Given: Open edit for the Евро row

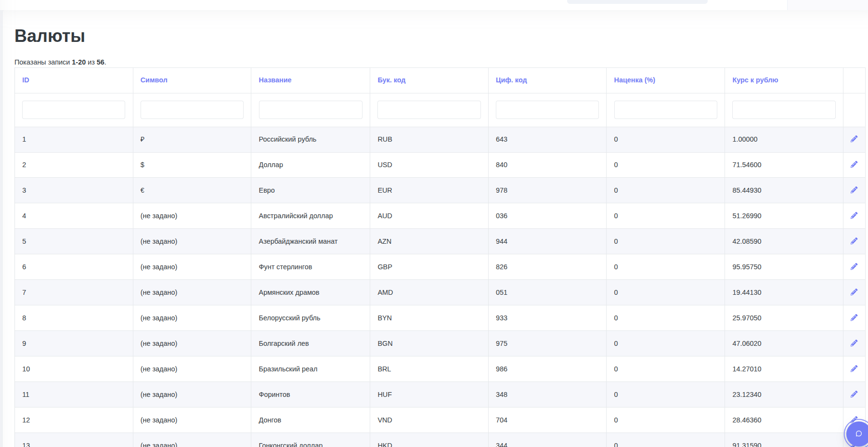Looking at the screenshot, I should pos(854,190).
